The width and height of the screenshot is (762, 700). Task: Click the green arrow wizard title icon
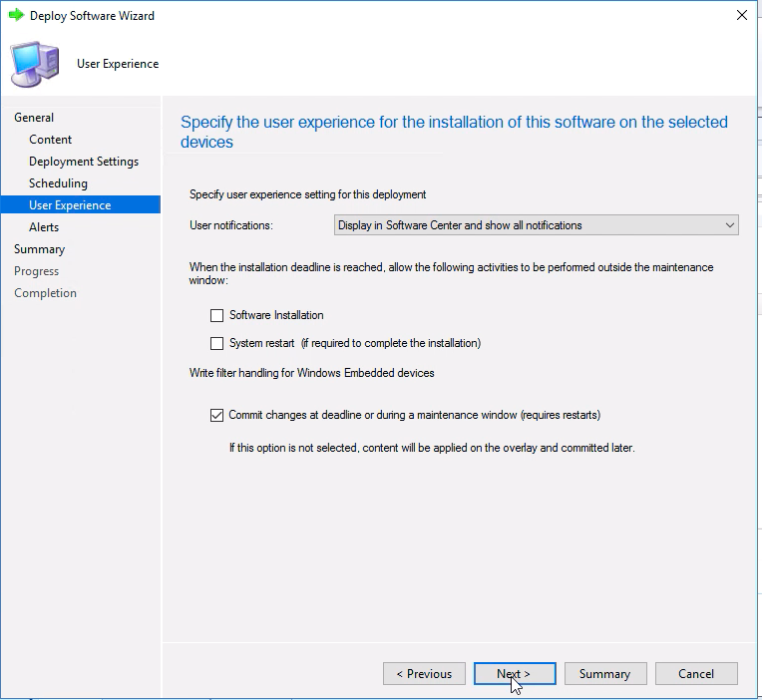pyautogui.click(x=17, y=15)
